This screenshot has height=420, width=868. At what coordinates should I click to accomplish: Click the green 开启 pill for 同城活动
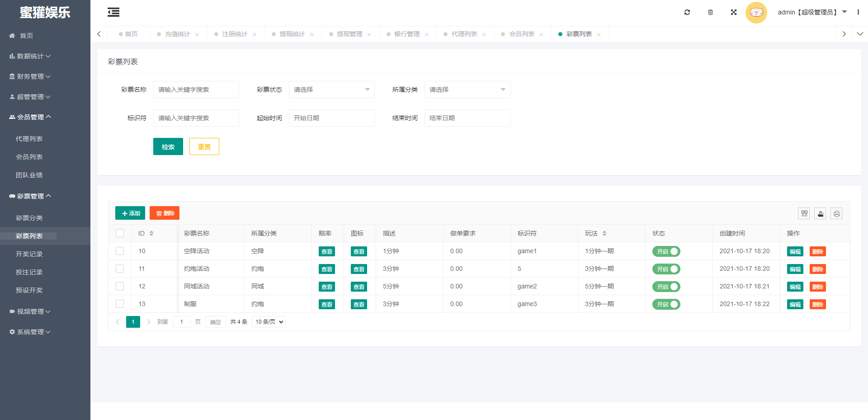pos(665,286)
